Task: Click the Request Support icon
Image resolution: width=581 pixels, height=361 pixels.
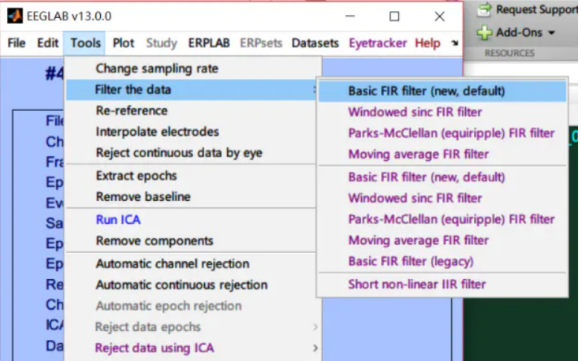Action: pos(485,10)
